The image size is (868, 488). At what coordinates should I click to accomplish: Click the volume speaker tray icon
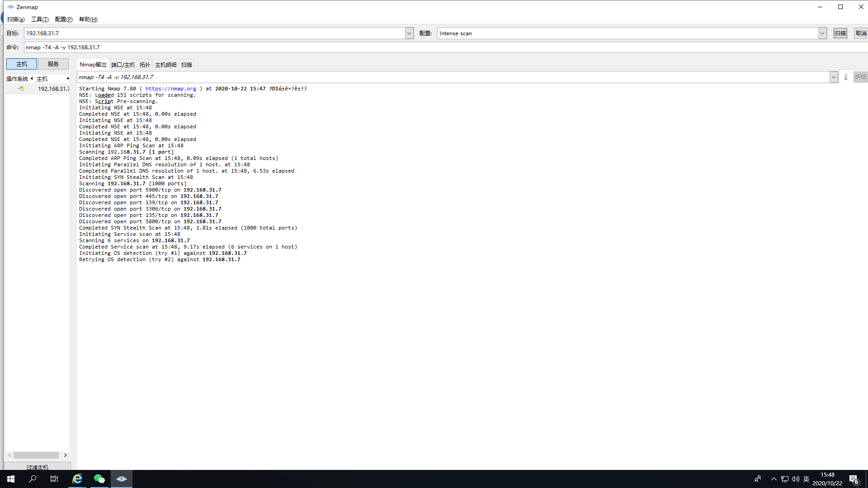tap(795, 479)
